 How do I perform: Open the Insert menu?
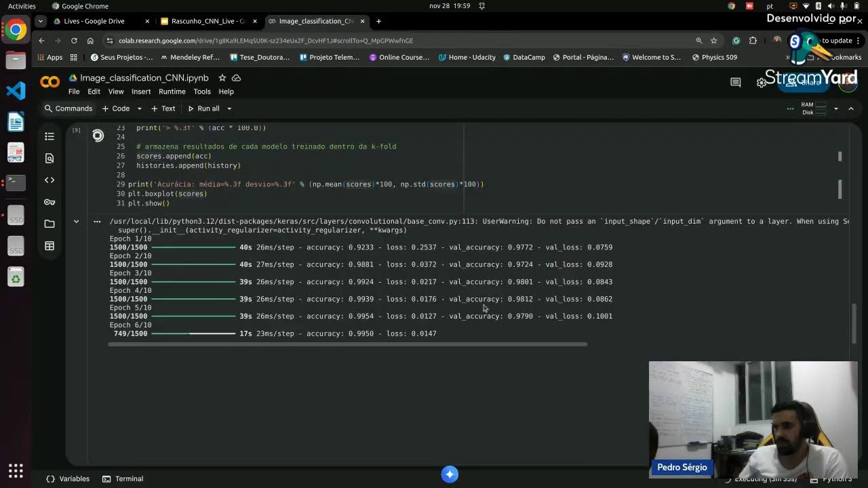click(x=141, y=91)
